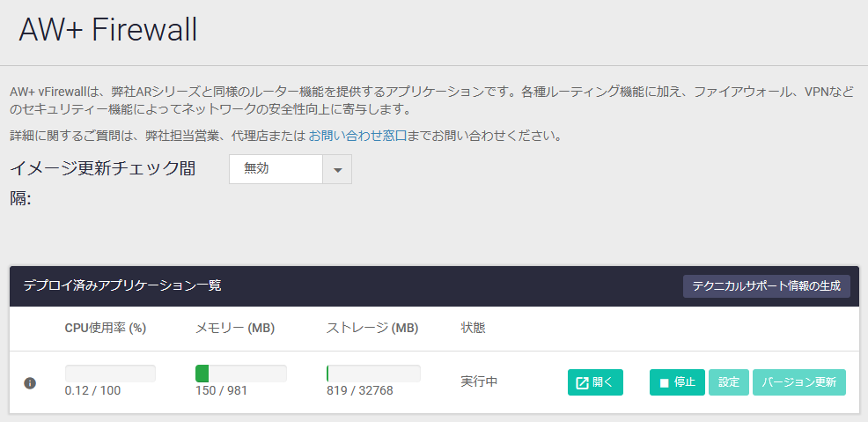Click the デプロイ済みアプリケーション一覧 panel heading
Screen dimensions: 868x422
tap(122, 285)
